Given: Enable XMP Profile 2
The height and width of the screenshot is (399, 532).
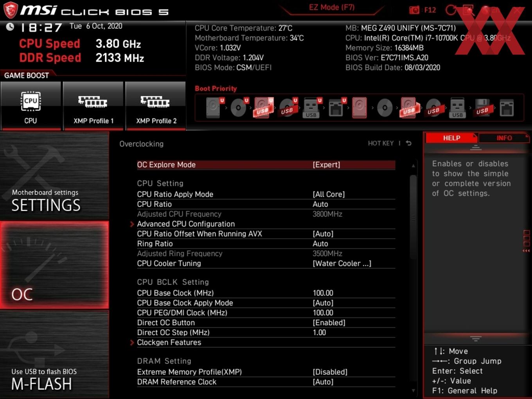Looking at the screenshot, I should [156, 106].
